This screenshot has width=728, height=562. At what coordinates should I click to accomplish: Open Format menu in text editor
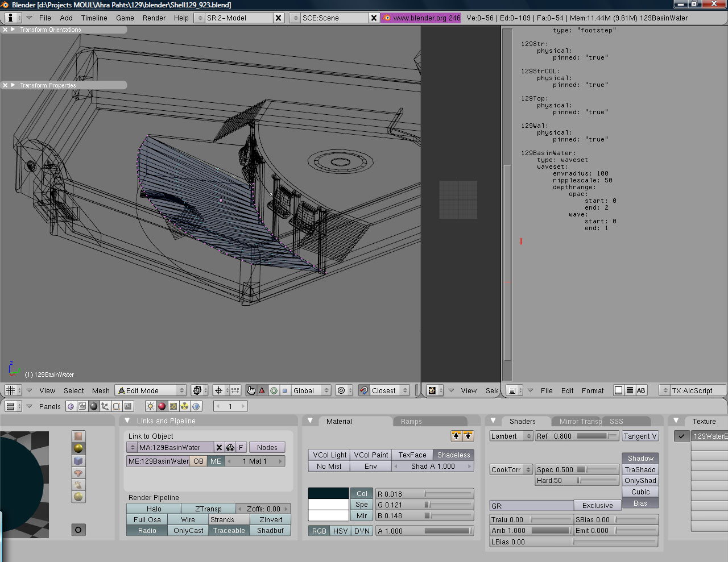click(593, 390)
